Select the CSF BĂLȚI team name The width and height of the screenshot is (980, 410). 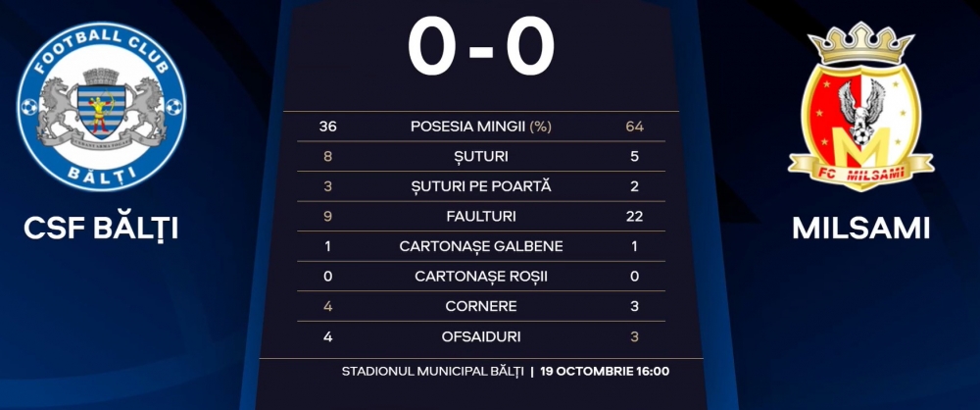click(101, 229)
